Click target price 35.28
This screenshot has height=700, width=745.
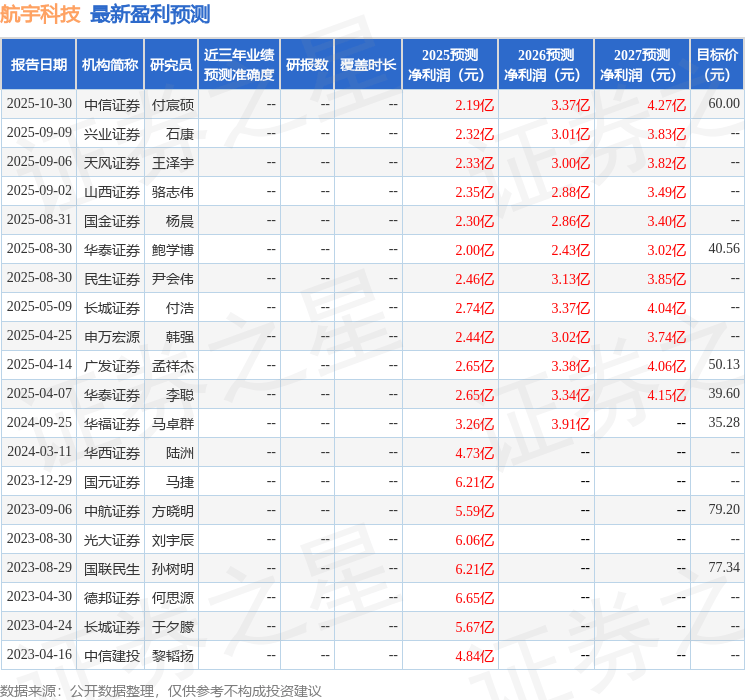click(x=724, y=422)
